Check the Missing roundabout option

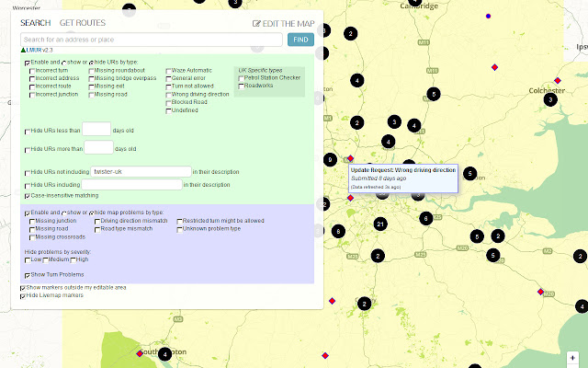click(91, 71)
